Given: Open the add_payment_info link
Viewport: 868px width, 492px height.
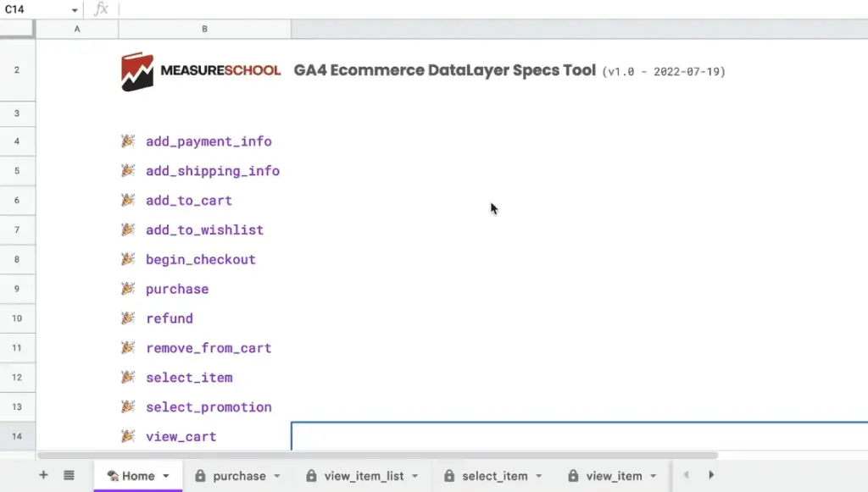Looking at the screenshot, I should (x=209, y=141).
